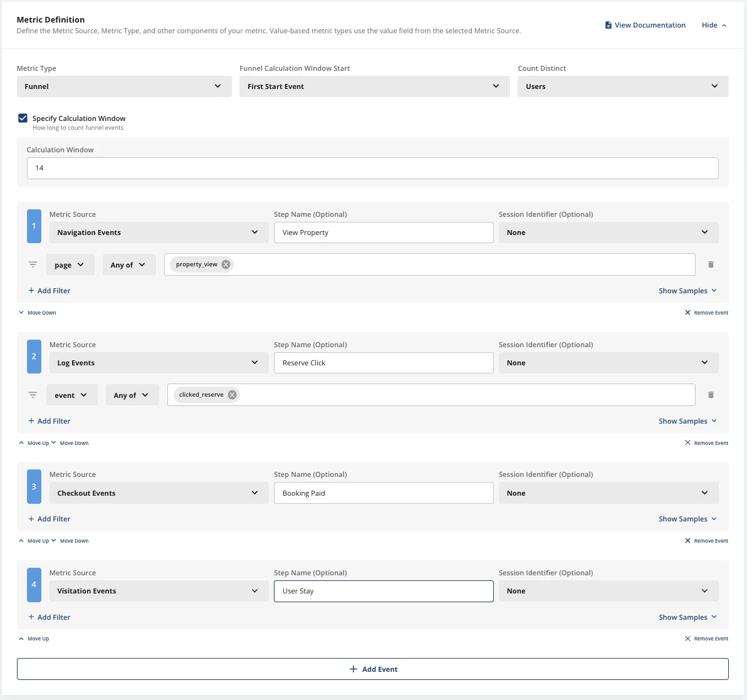747x700 pixels.
Task: Remove the clicked_reserve filter chip
Action: coord(231,394)
